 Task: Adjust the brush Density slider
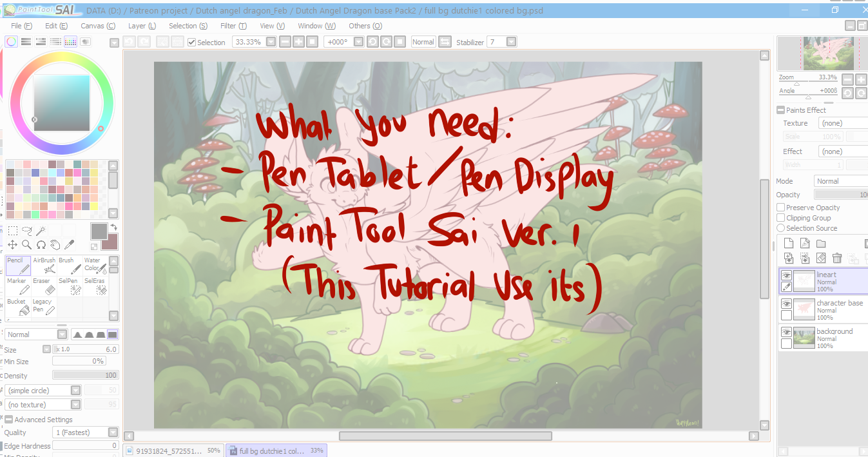click(x=86, y=375)
